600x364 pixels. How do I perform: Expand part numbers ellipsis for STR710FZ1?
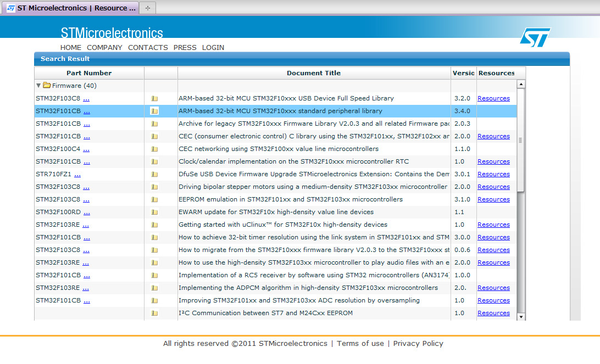pos(77,175)
